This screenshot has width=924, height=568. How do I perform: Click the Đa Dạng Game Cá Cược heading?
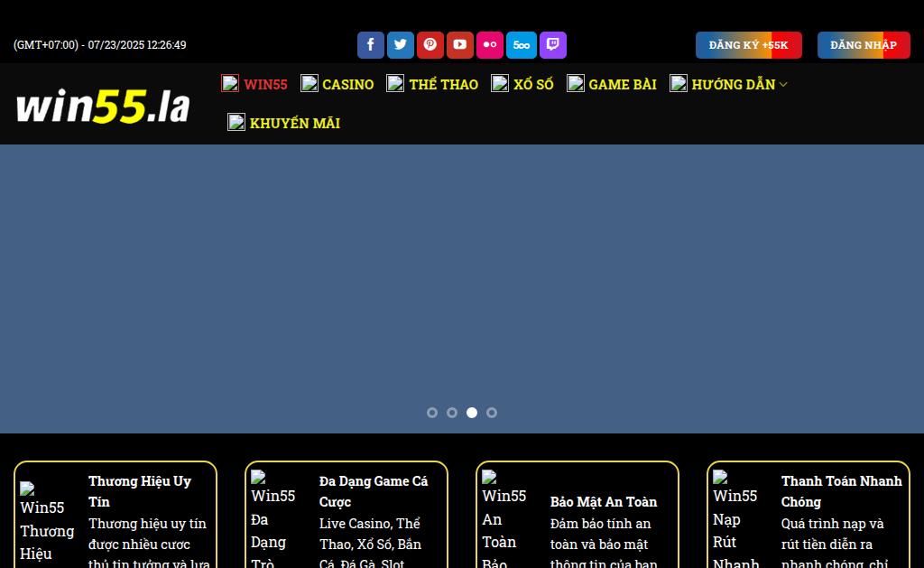(x=374, y=491)
